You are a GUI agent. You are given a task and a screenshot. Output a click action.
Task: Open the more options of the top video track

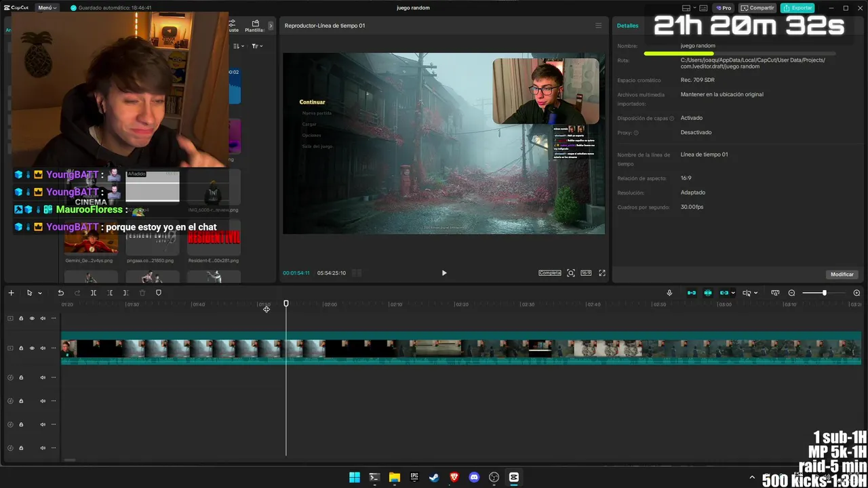[x=54, y=319]
